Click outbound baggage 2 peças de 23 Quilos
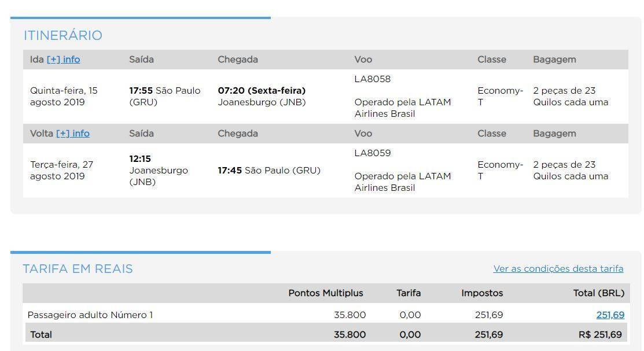The height and width of the screenshot is (351, 644). click(571, 96)
